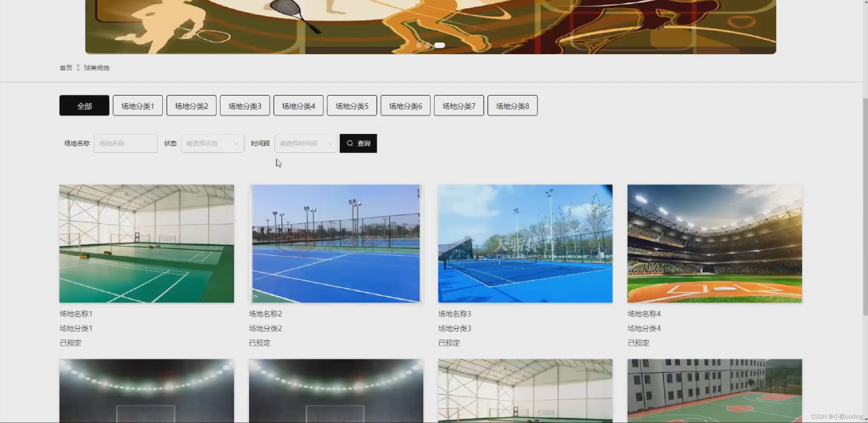Click 已预定 status under 场地名称3
This screenshot has width=868, height=423.
tap(449, 343)
